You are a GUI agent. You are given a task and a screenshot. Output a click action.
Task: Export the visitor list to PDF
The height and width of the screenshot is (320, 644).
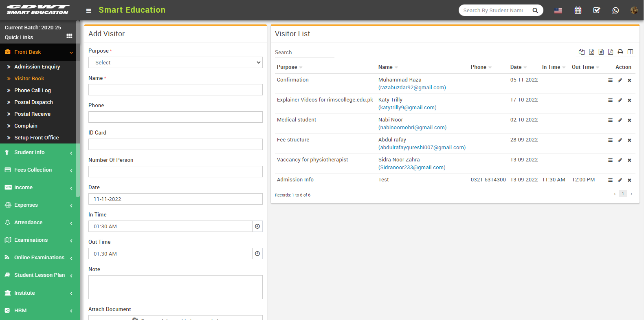click(611, 52)
